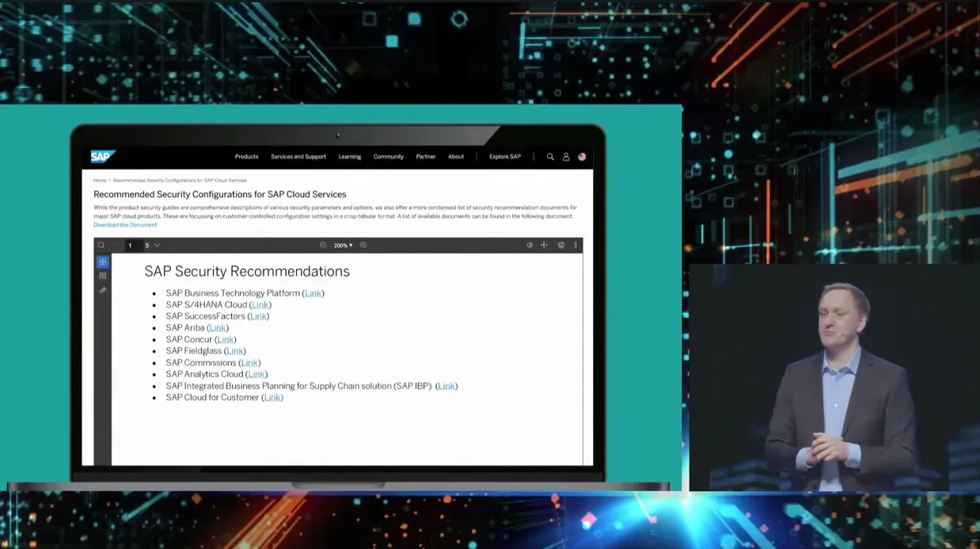Open the Services and Support menu
Screen dimensions: 980x549
pos(298,157)
